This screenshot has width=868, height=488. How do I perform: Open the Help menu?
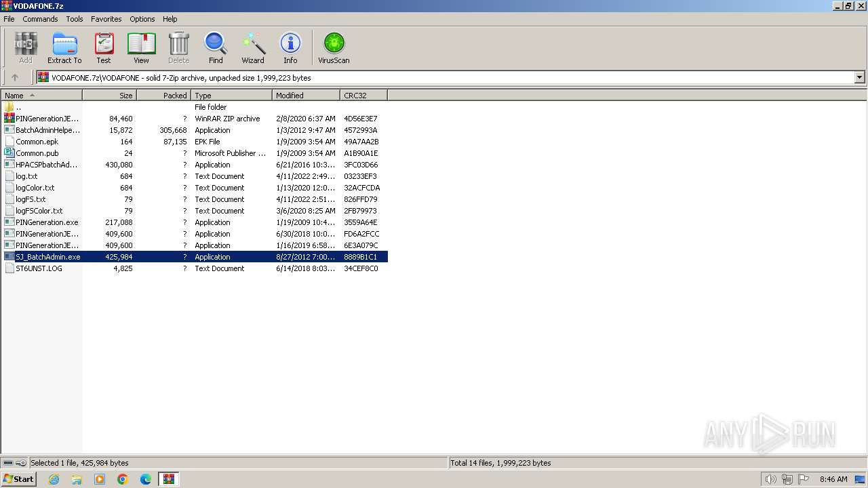pos(170,19)
